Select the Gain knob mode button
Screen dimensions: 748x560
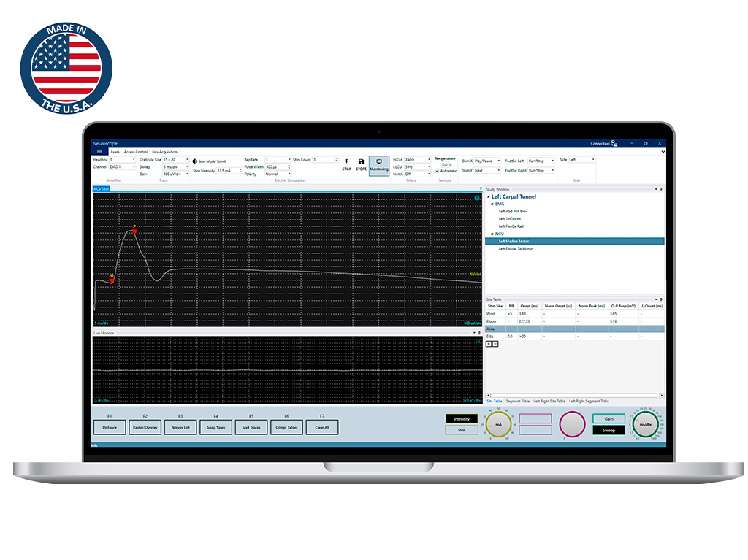tap(608, 419)
